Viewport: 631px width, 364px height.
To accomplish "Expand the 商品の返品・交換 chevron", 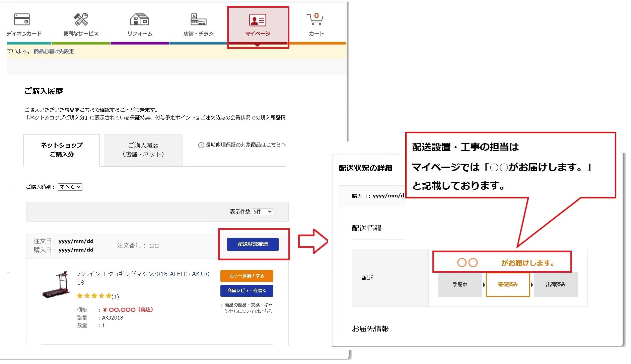I will [221, 305].
